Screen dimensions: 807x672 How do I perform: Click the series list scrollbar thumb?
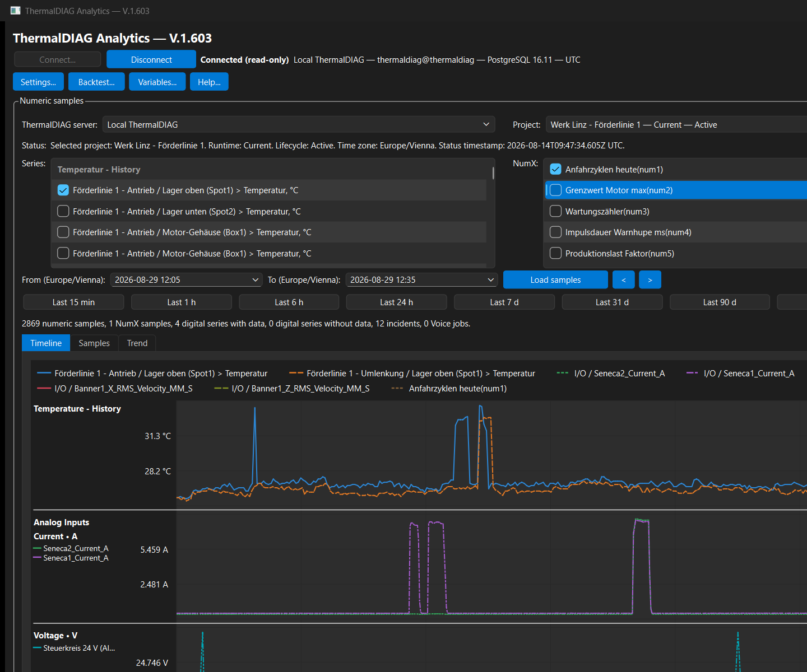pos(493,173)
